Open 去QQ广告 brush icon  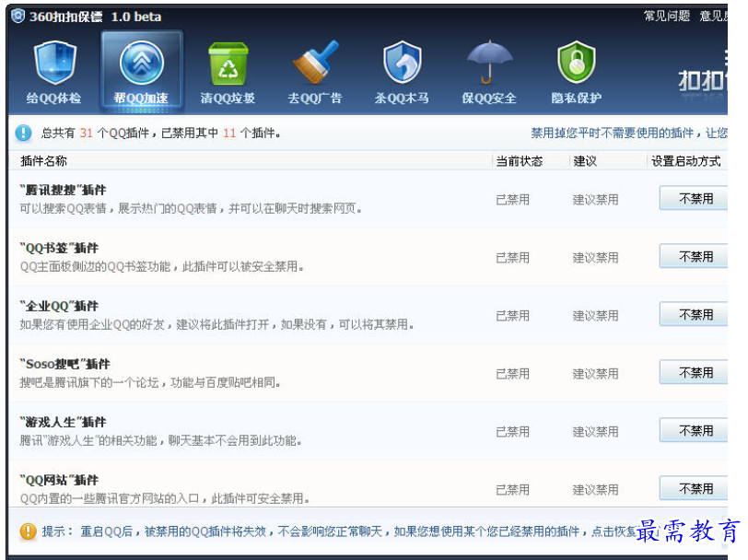coord(315,63)
